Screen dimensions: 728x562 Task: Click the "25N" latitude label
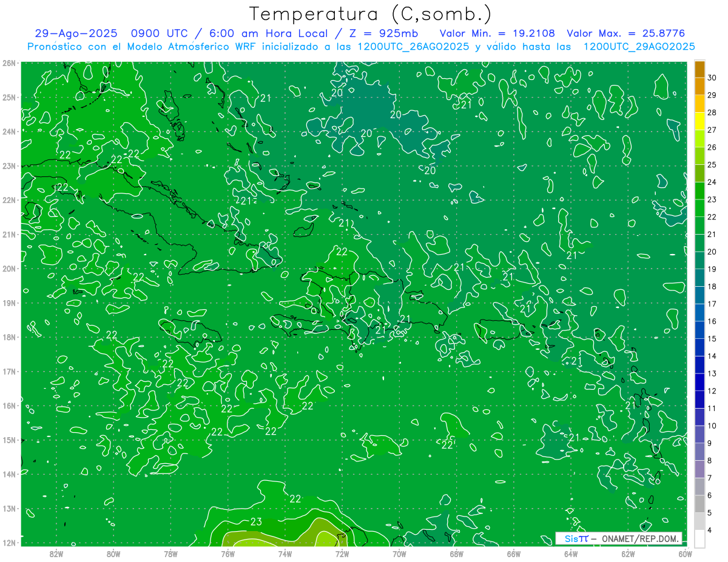pos(9,97)
